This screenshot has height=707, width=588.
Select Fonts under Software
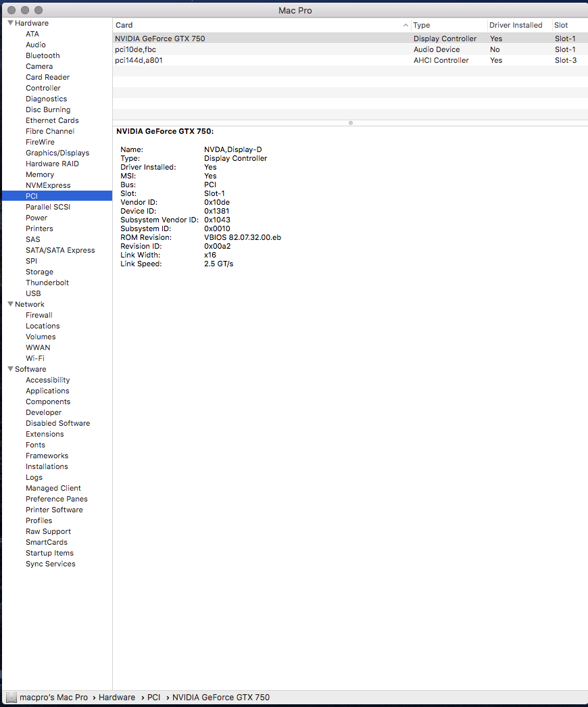click(36, 445)
